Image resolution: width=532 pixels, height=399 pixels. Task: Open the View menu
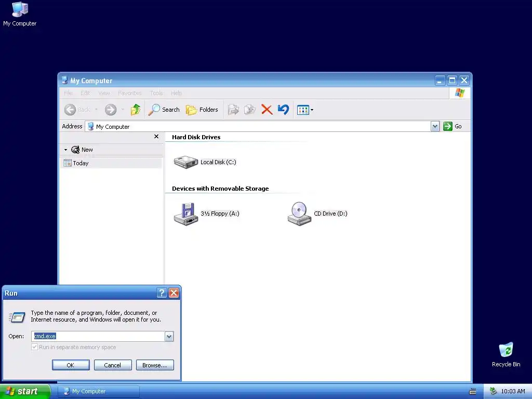104,93
